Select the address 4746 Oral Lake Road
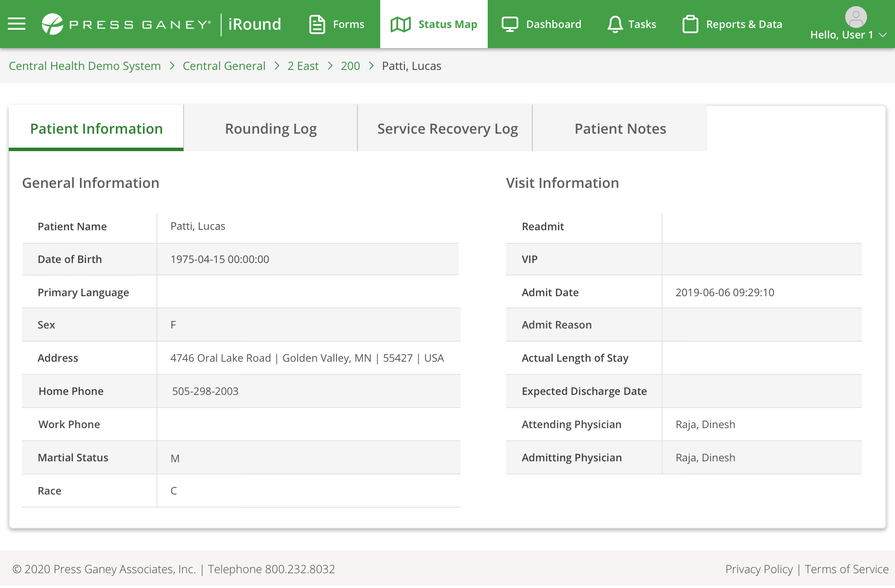This screenshot has height=588, width=895. (221, 358)
